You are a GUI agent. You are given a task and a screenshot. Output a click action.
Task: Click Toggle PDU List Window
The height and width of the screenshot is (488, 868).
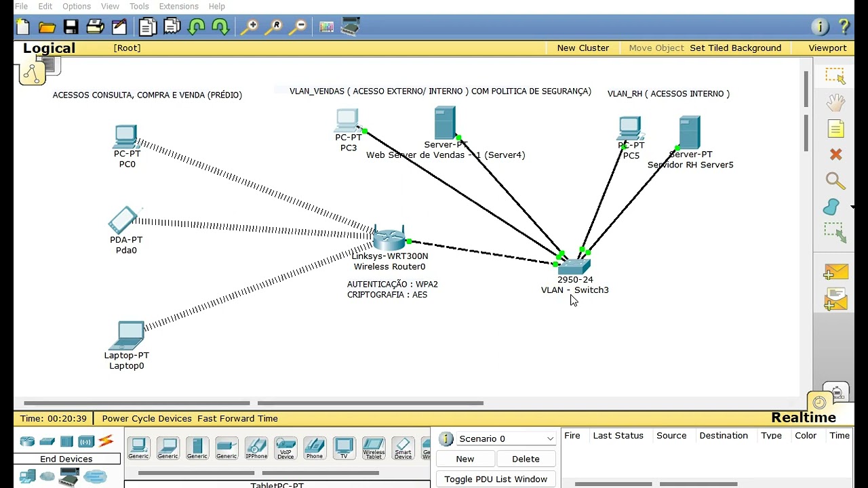click(x=496, y=479)
